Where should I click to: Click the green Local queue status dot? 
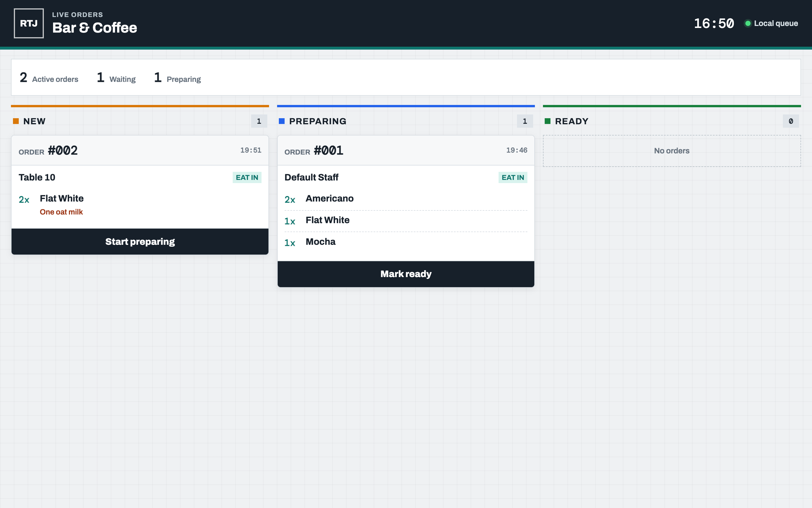747,24
